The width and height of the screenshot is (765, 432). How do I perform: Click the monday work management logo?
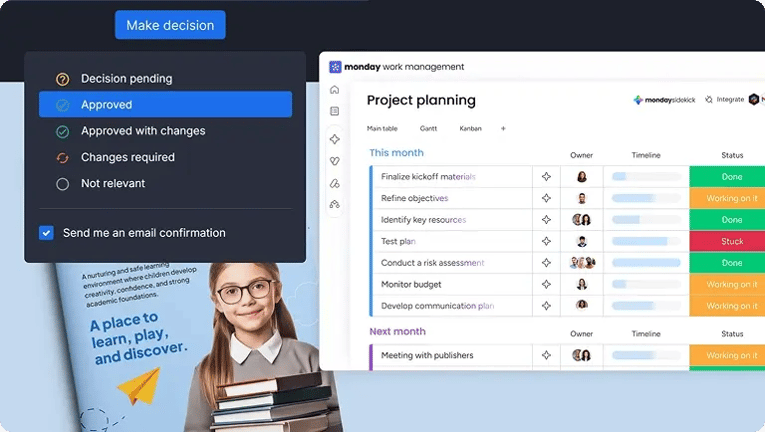pyautogui.click(x=396, y=67)
